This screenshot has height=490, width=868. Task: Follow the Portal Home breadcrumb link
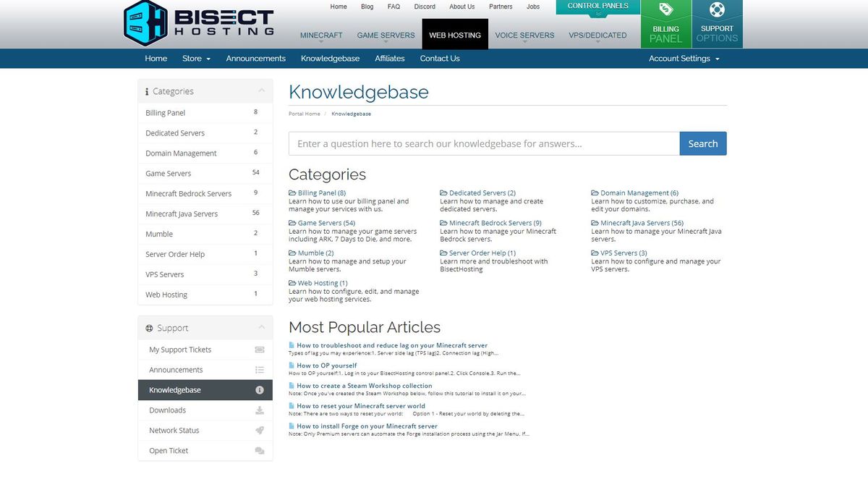point(302,114)
